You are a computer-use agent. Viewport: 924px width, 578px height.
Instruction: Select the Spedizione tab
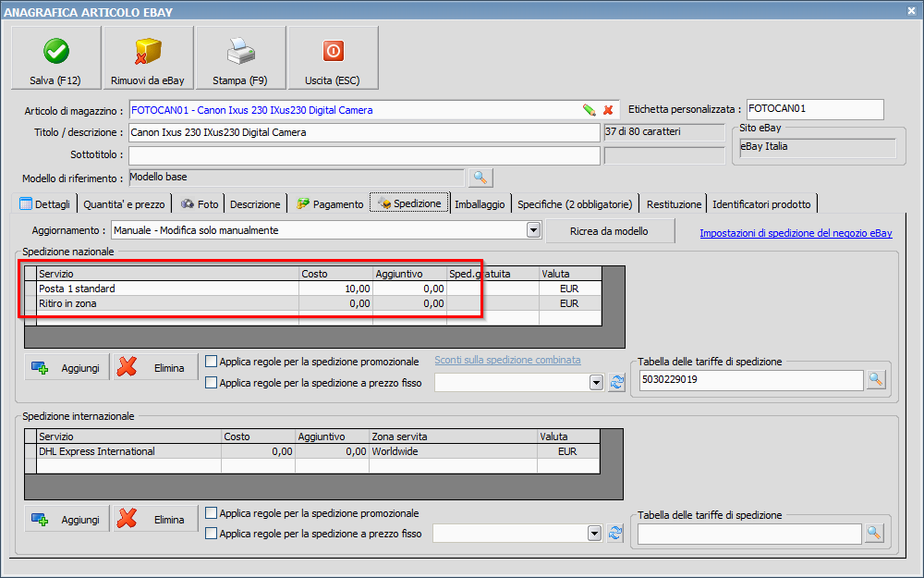point(409,203)
